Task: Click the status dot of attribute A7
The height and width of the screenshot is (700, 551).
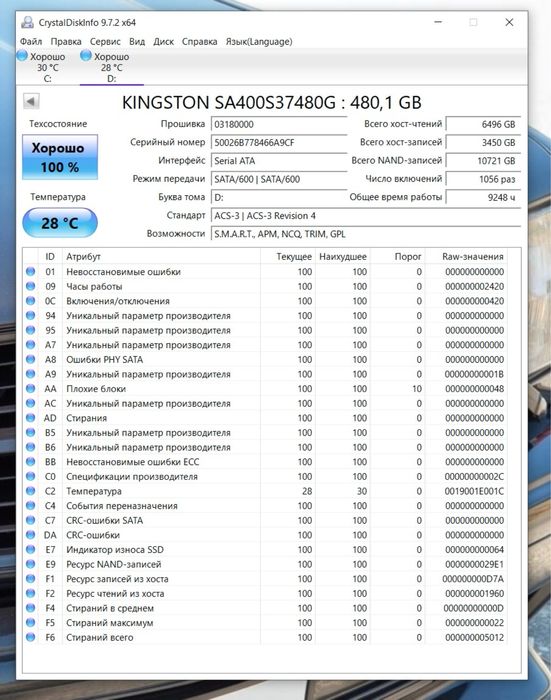Action: [30, 345]
